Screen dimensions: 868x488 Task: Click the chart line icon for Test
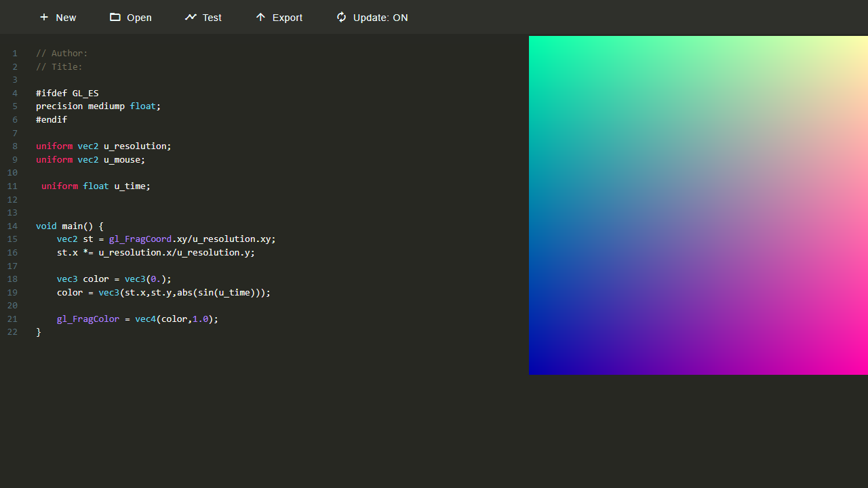pyautogui.click(x=191, y=17)
